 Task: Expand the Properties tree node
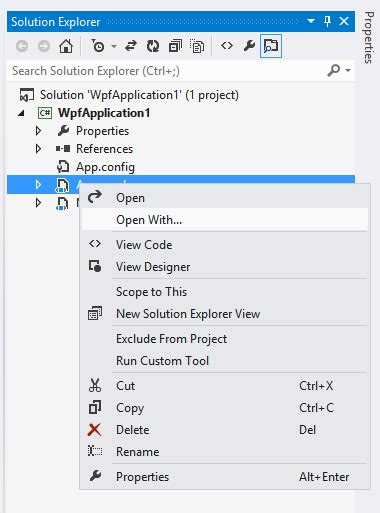pos(38,131)
